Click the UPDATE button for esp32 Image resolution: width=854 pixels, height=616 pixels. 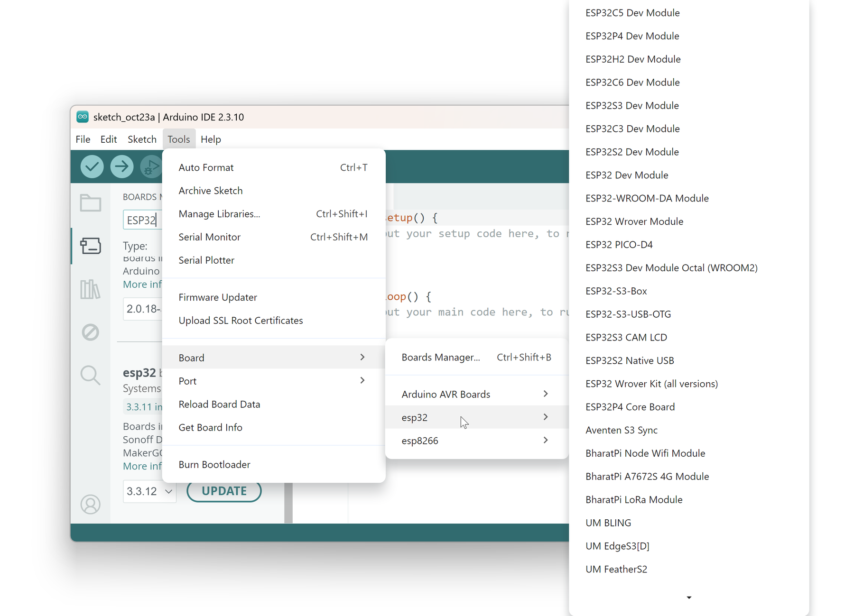(x=224, y=491)
